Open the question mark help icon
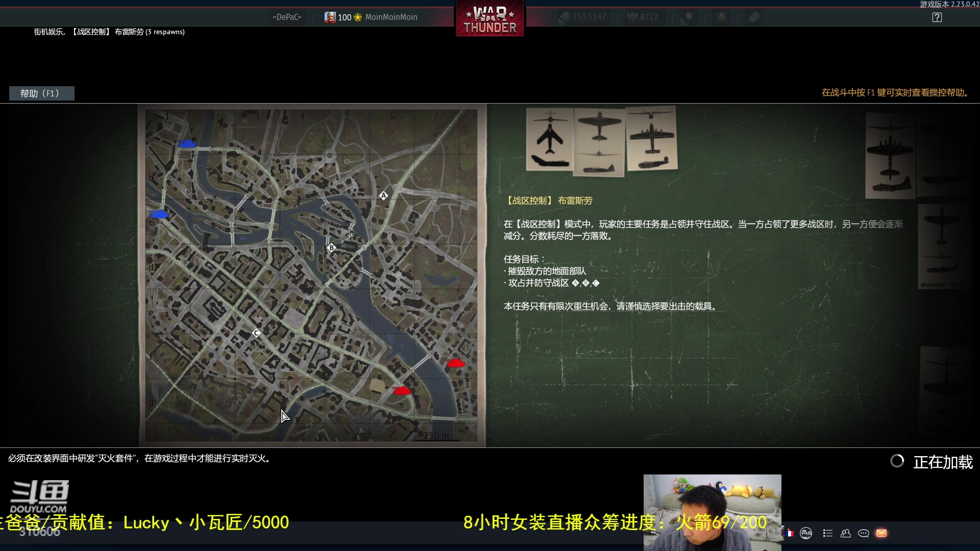The width and height of the screenshot is (980, 551). pos(937,17)
